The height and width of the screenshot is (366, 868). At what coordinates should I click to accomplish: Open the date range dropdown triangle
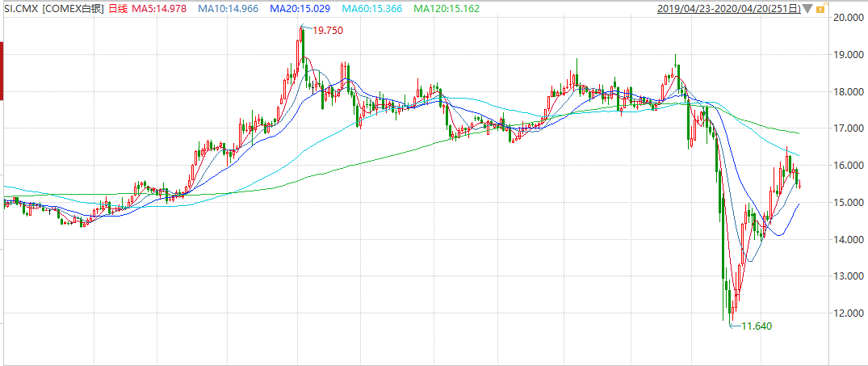click(807, 9)
